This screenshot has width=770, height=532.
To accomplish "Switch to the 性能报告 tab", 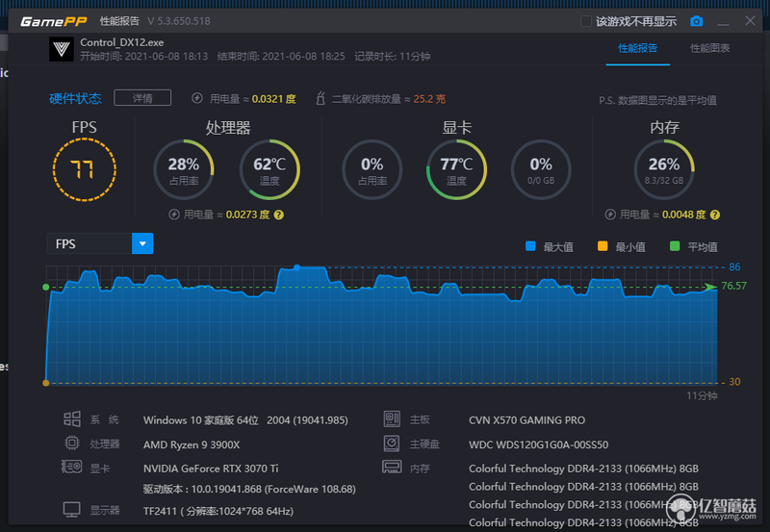I will [x=637, y=48].
